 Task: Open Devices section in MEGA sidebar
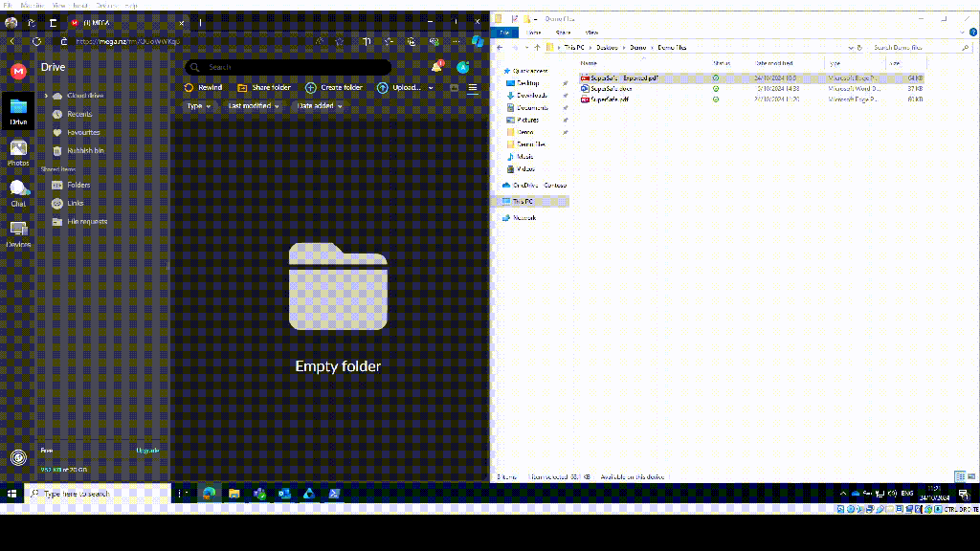pos(18,234)
